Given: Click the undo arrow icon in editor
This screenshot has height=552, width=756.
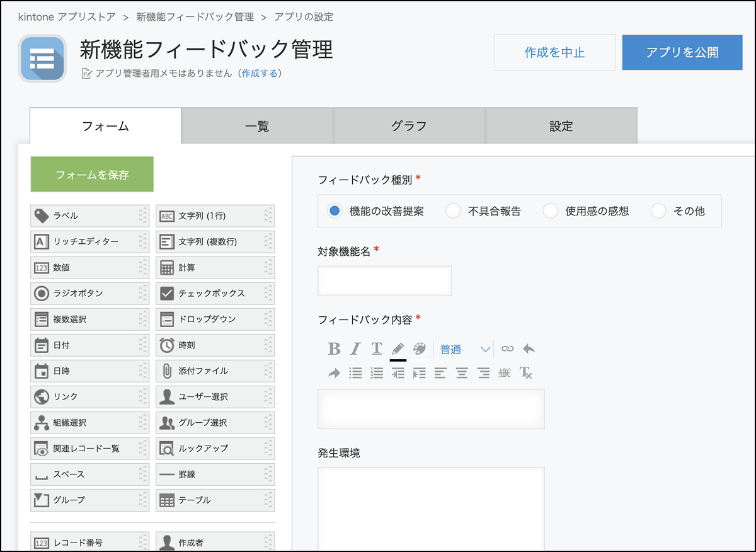Looking at the screenshot, I should coord(529,349).
